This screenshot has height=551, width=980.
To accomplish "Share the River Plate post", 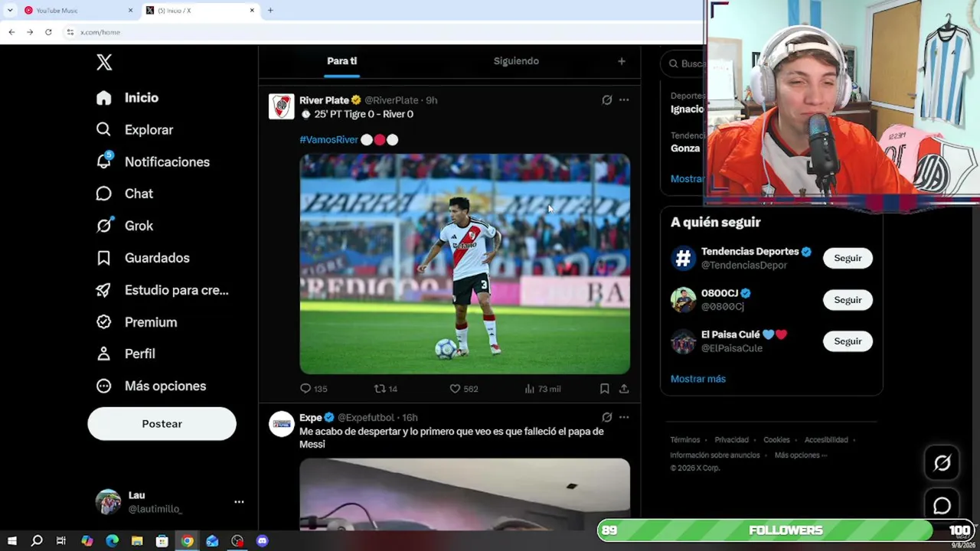I will 624,389.
